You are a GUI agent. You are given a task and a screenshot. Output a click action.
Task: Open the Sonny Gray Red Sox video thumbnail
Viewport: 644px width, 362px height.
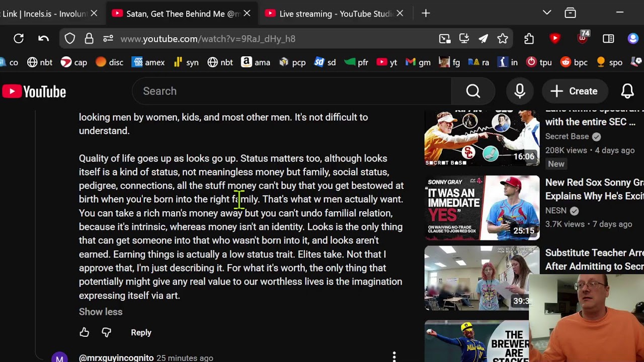[481, 208]
